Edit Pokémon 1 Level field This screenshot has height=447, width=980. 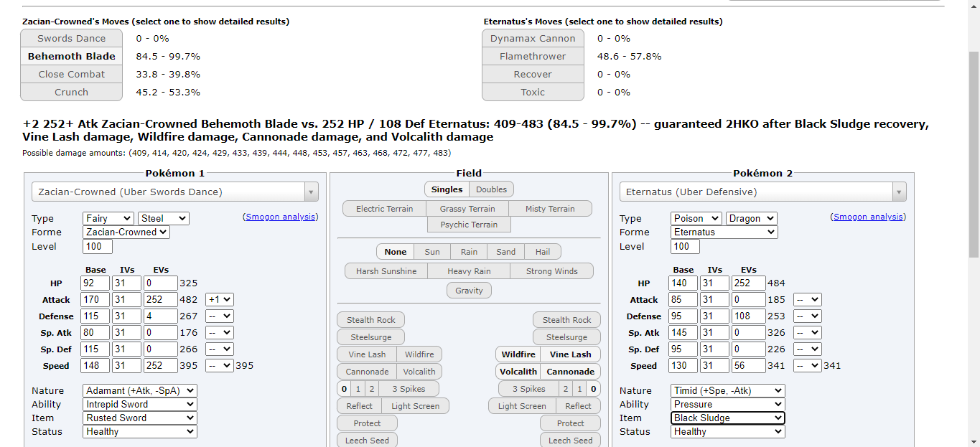point(98,246)
